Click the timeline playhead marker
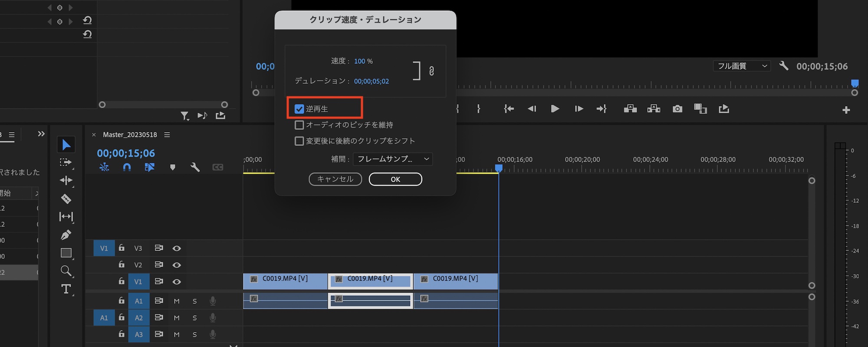This screenshot has width=868, height=347. pyautogui.click(x=499, y=168)
